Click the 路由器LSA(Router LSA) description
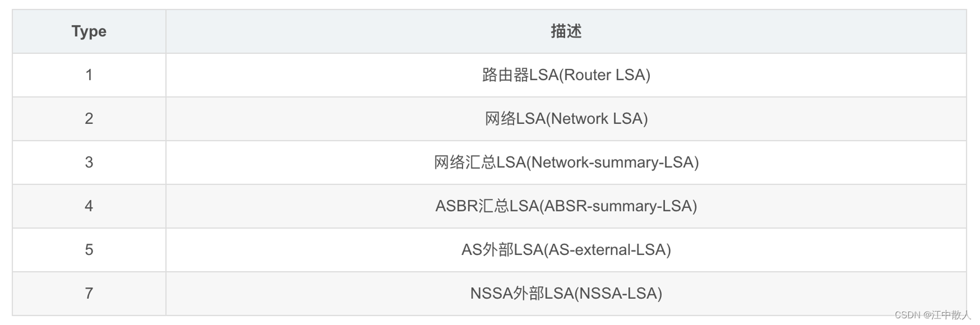This screenshot has height=325, width=980. tap(566, 75)
